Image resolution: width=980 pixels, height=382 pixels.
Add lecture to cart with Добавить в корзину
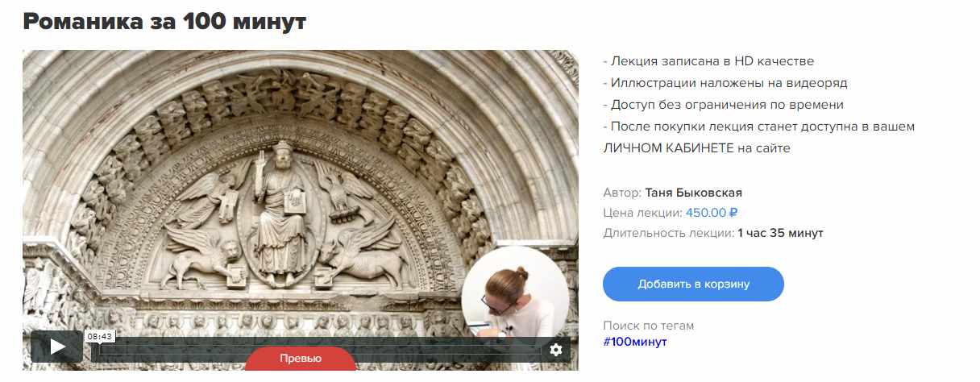point(693,284)
